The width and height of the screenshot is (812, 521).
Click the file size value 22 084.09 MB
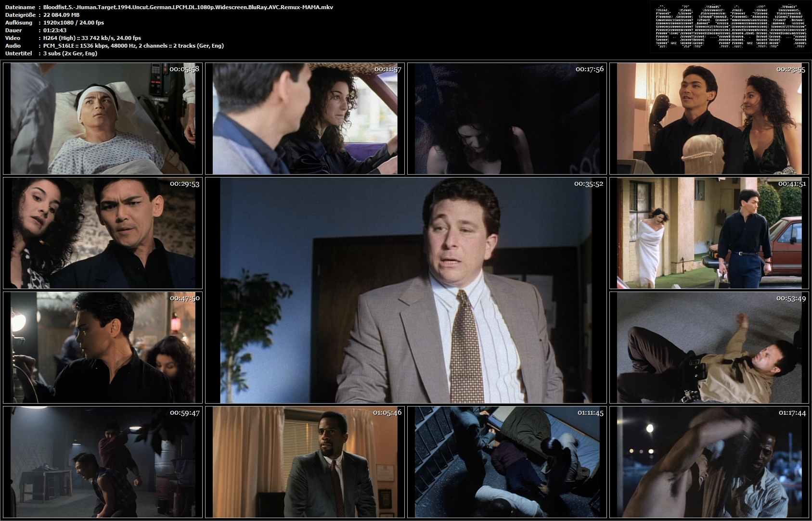[61, 15]
